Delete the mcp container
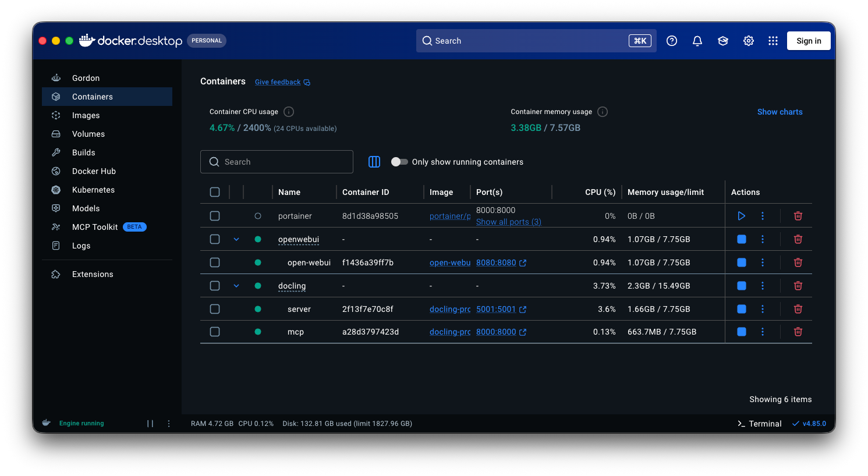 tap(798, 332)
